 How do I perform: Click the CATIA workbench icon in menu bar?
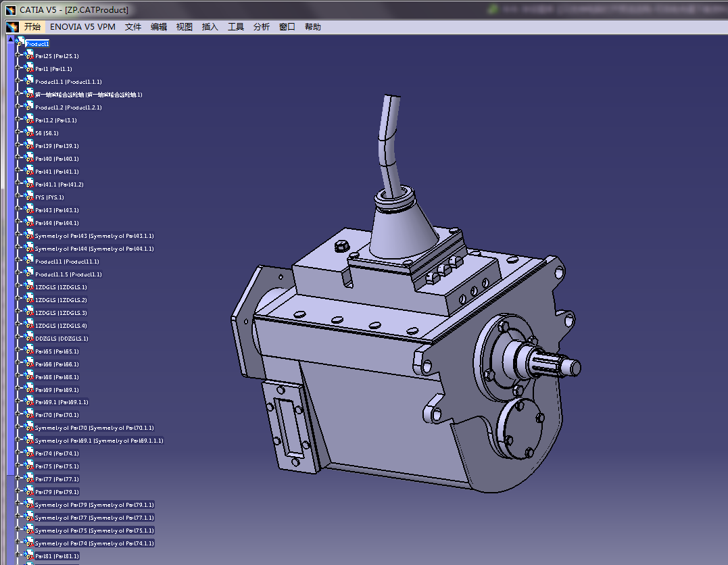point(12,27)
